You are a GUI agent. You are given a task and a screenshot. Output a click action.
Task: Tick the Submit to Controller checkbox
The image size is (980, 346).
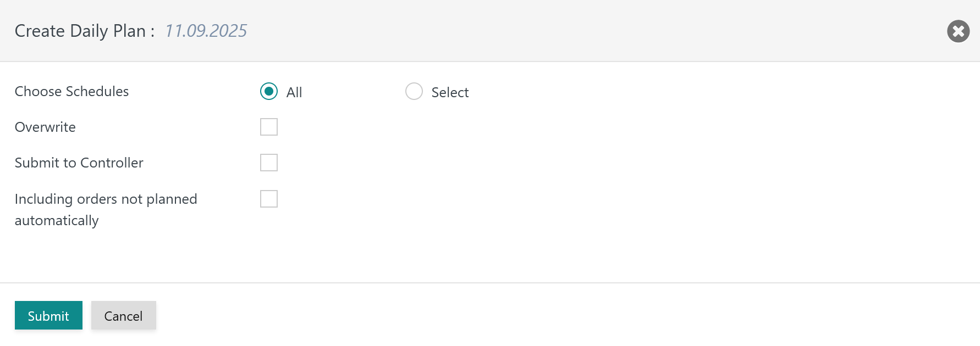tap(269, 163)
